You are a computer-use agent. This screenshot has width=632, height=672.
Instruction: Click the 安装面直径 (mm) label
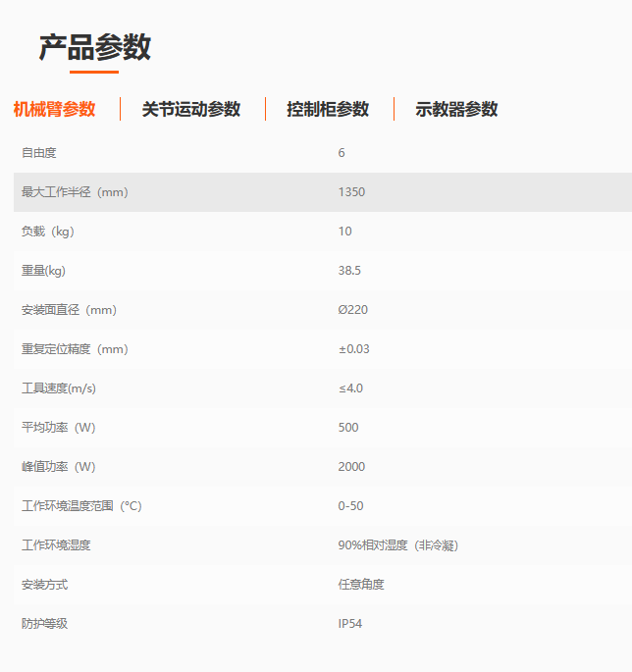point(69,310)
